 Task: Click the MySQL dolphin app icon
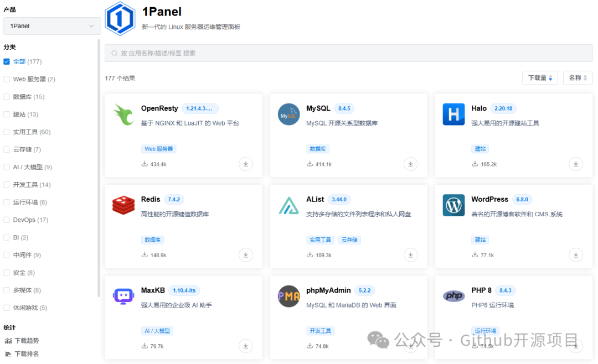point(288,115)
